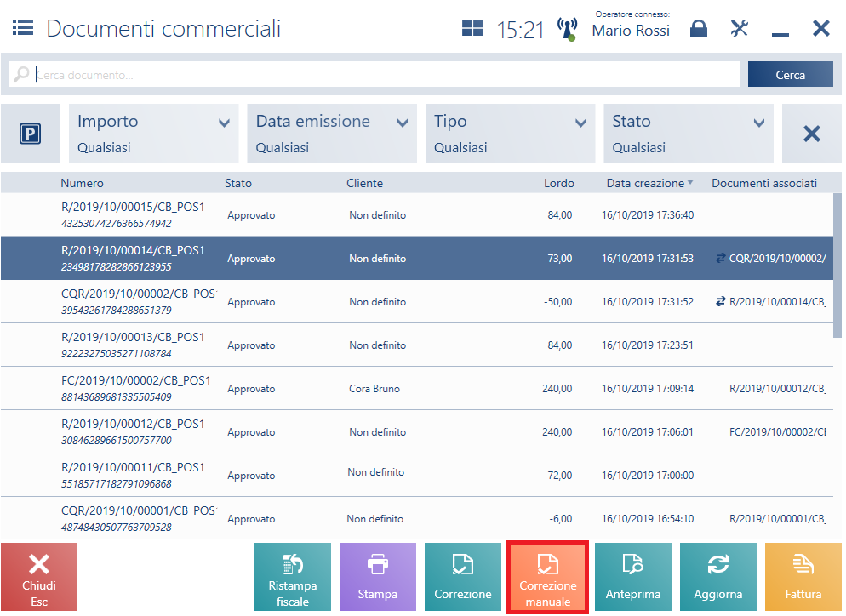This screenshot has height=616, width=846.
Task: Click the network connection status icon
Action: pyautogui.click(x=567, y=29)
